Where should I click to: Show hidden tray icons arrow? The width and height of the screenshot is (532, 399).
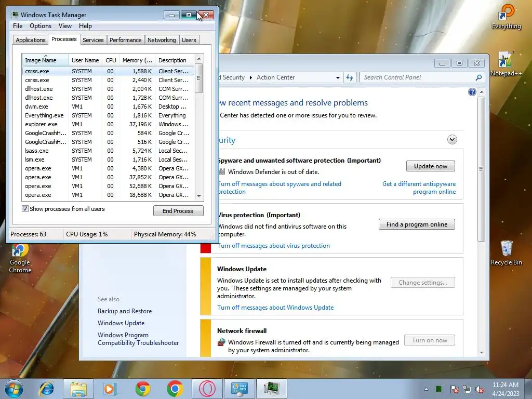pyautogui.click(x=426, y=389)
